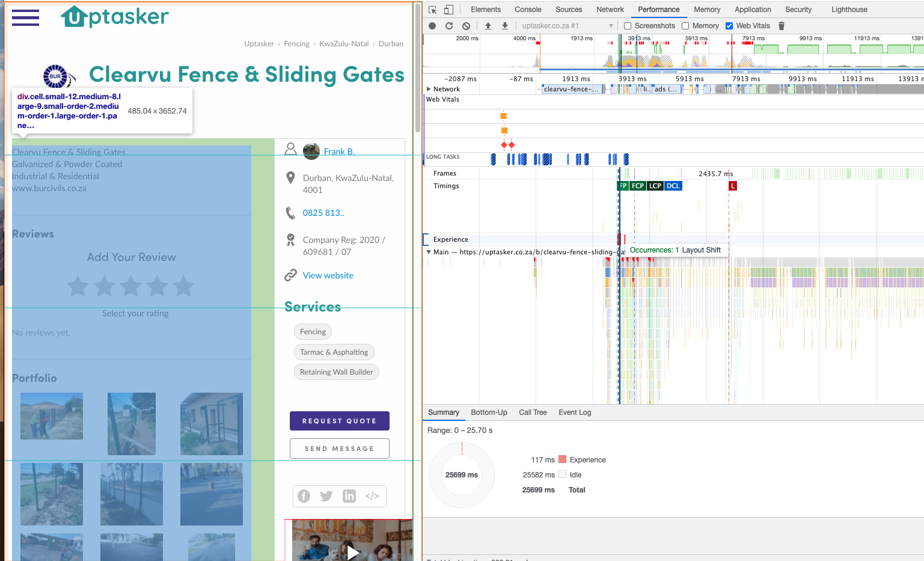
Task: Click the LinkedIn share icon
Action: pos(349,496)
